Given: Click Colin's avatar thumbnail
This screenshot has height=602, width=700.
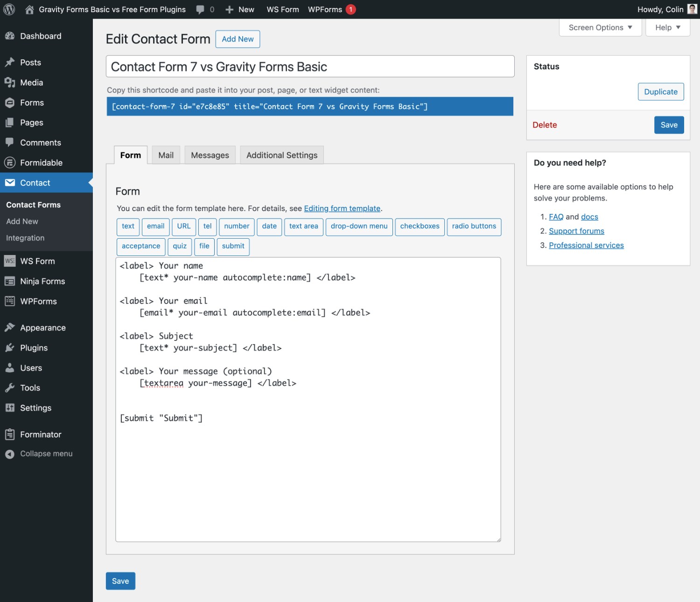Looking at the screenshot, I should 693,9.
